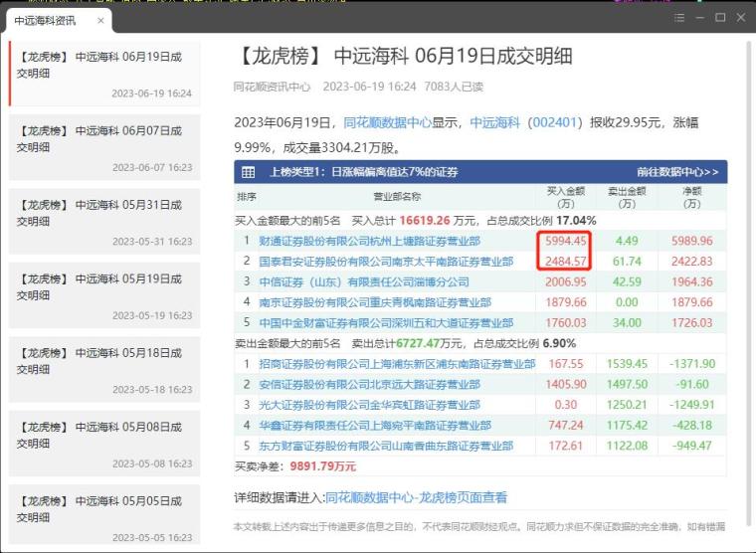Open 05月08日成交明细 article in sidebar
The width and height of the screenshot is (756, 553).
pos(104,444)
